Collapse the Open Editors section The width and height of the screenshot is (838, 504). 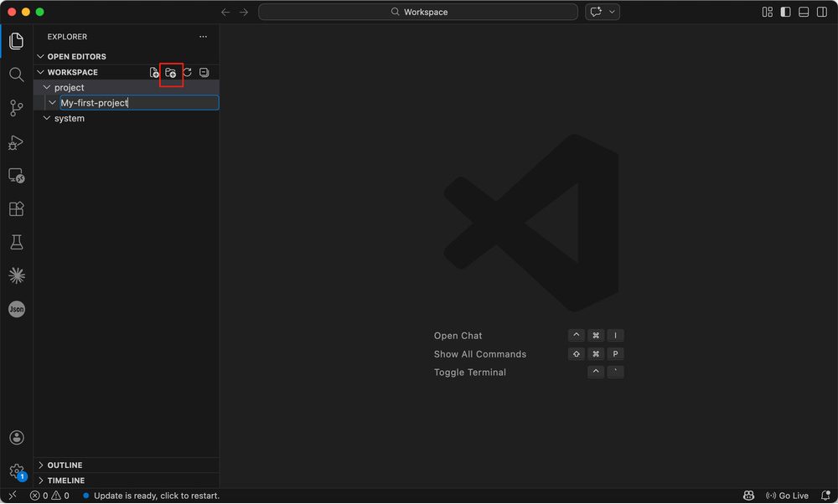point(76,57)
